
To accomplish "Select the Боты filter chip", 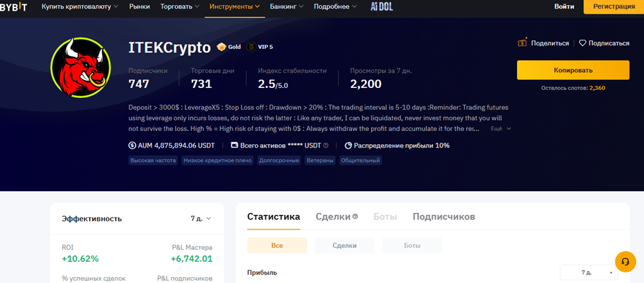I will click(x=412, y=245).
